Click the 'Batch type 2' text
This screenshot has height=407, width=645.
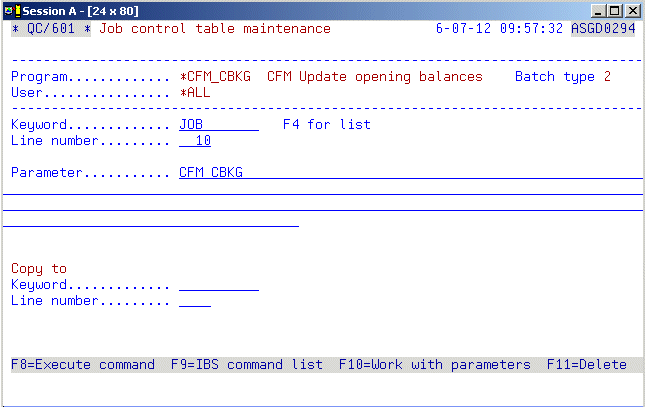tap(562, 77)
